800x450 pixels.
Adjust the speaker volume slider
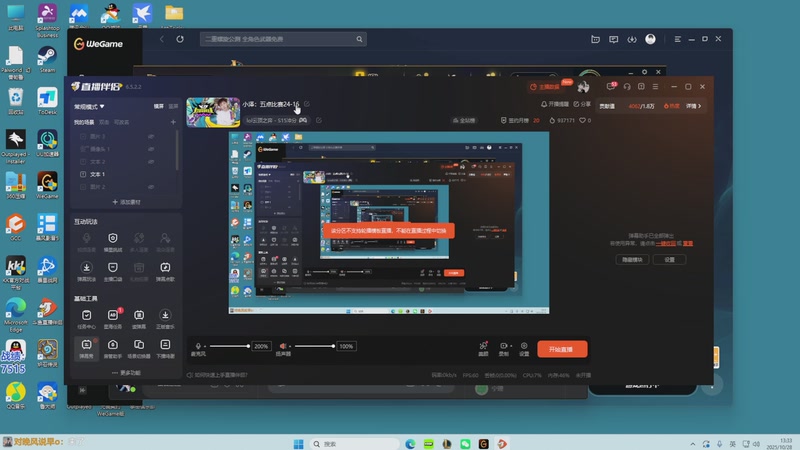pos(314,346)
